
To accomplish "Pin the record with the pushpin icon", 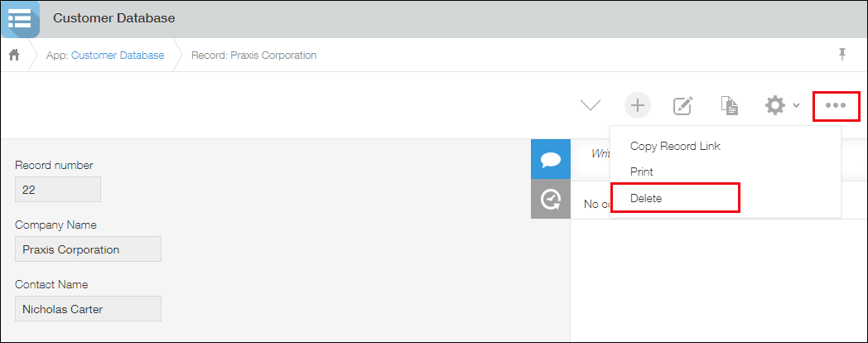I will 842,55.
